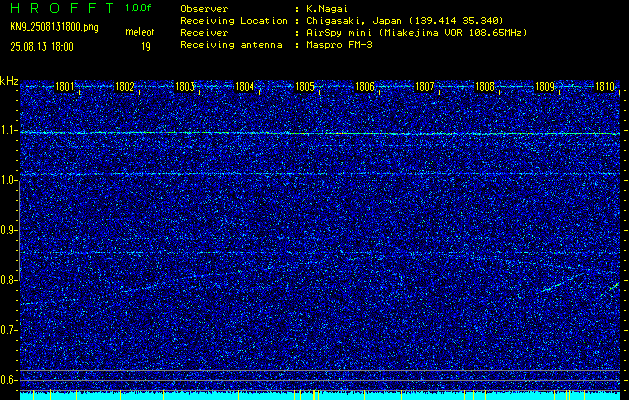Click the 1810 time marker

pos(605,87)
